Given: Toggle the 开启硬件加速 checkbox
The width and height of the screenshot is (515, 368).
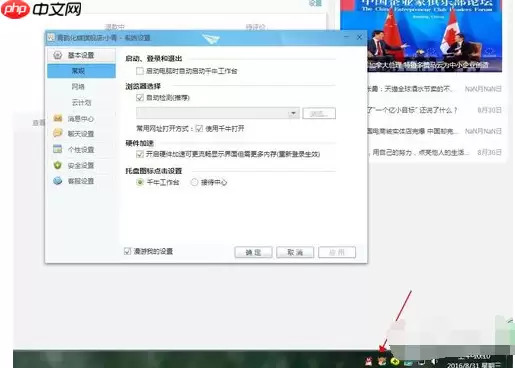Looking at the screenshot, I should [x=140, y=154].
